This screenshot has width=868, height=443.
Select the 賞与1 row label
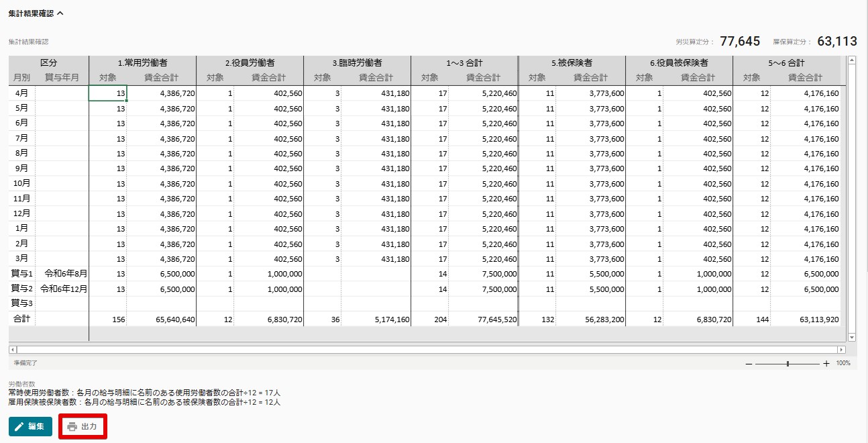tap(21, 274)
